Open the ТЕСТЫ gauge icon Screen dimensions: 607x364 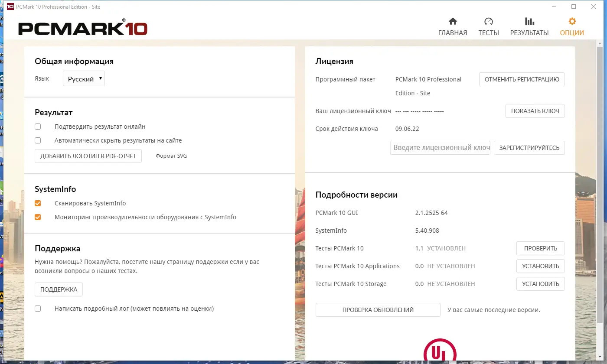[489, 21]
